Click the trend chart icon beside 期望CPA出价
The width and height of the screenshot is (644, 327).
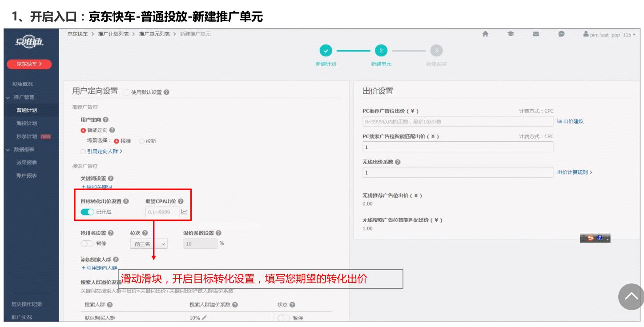(x=185, y=211)
